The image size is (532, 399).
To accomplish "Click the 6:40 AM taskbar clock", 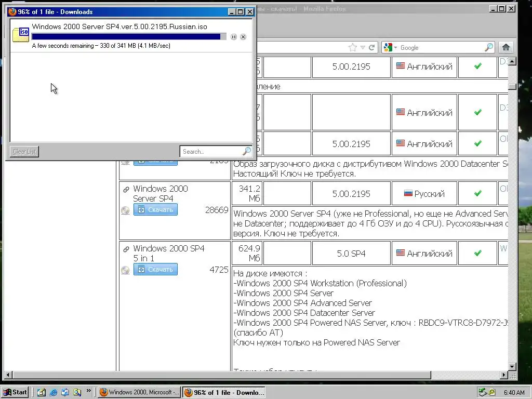I will (514, 393).
